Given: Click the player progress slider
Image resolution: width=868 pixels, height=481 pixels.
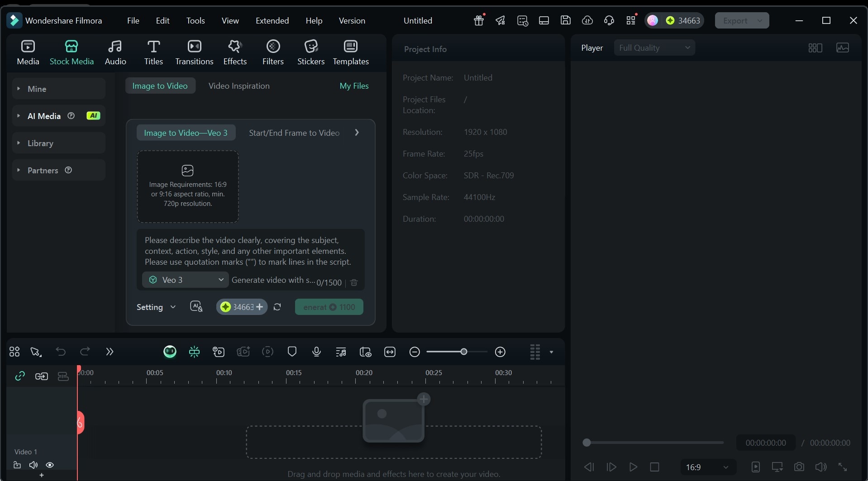Looking at the screenshot, I should click(653, 443).
